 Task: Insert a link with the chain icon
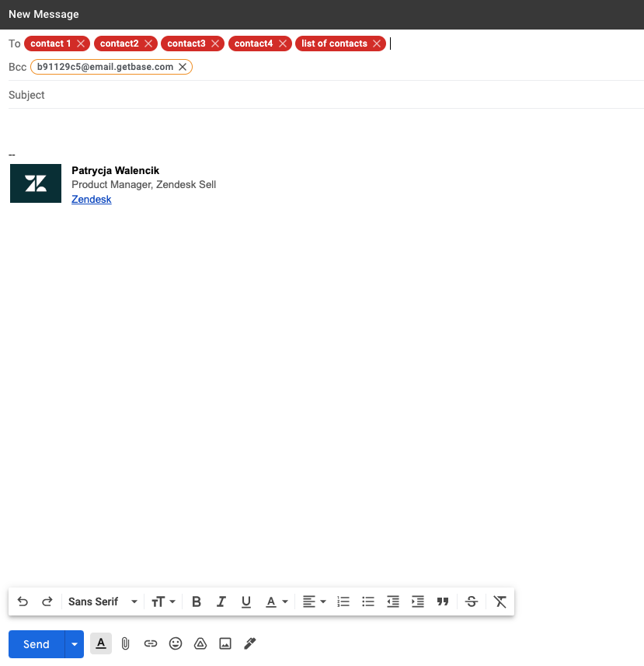[x=151, y=643]
